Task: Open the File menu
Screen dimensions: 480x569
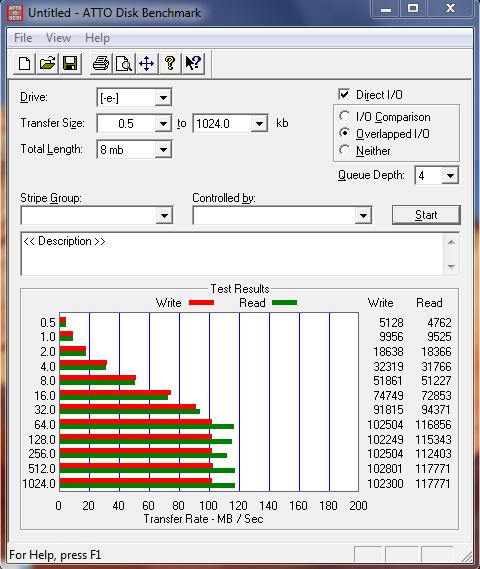Action: click(x=23, y=38)
